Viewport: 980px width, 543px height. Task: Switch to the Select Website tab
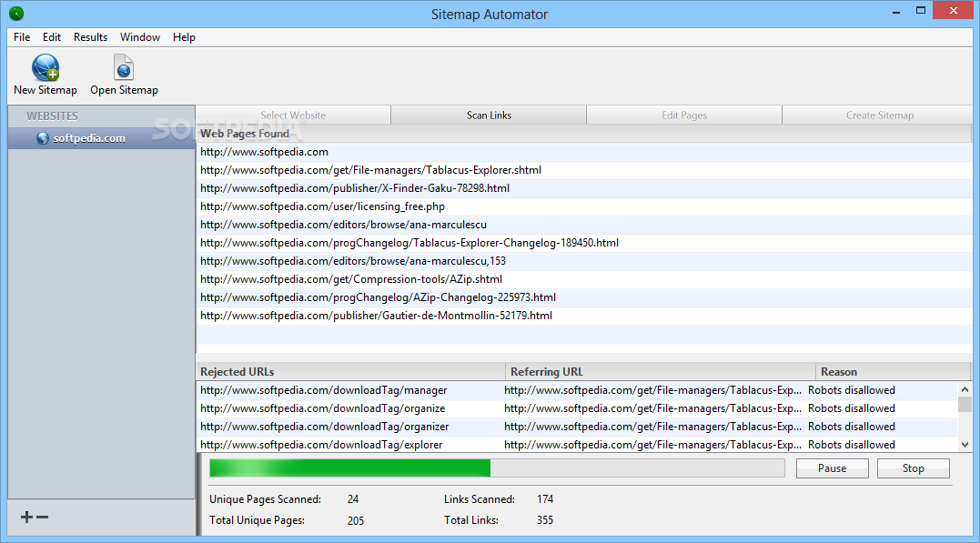pyautogui.click(x=293, y=115)
